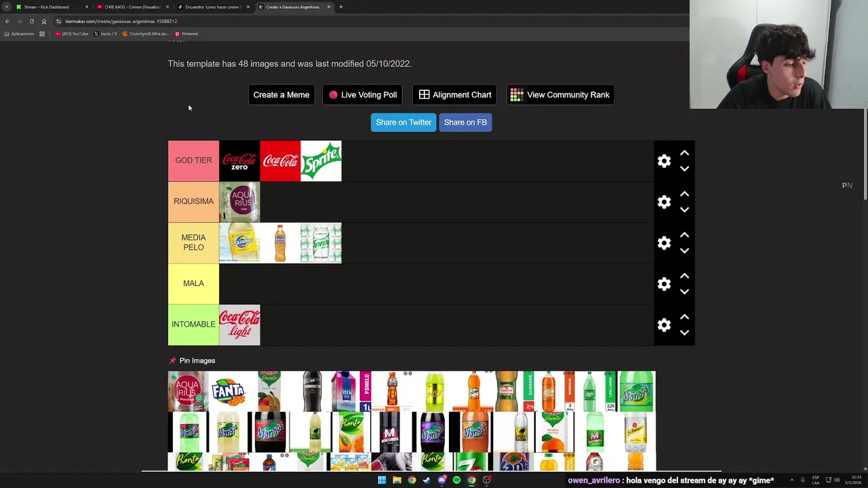This screenshot has width=868, height=488.
Task: Select the INTOMABLE tier label
Action: [193, 325]
